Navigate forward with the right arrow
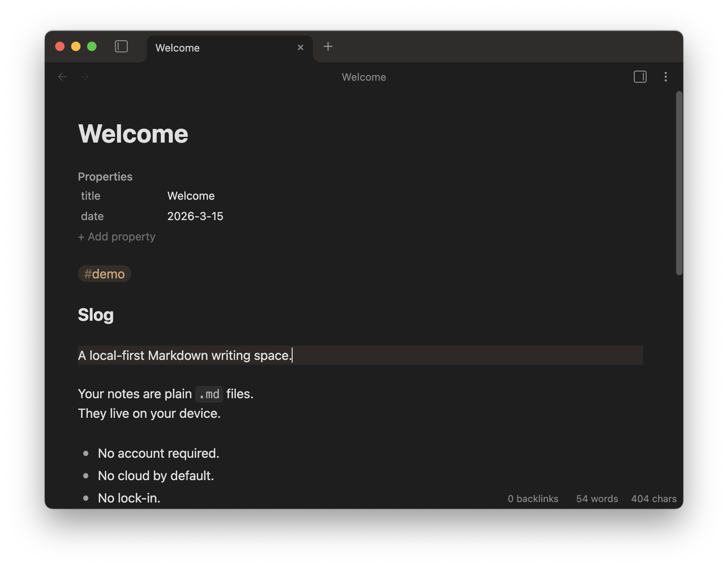Image resolution: width=728 pixels, height=568 pixels. click(85, 77)
